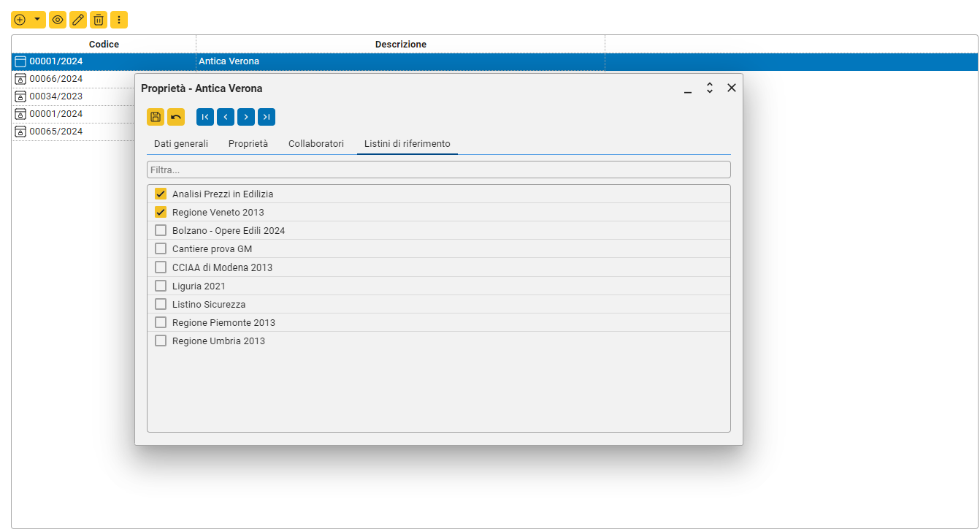Click the Filtra search input field
The height and width of the screenshot is (532, 980).
pos(438,170)
